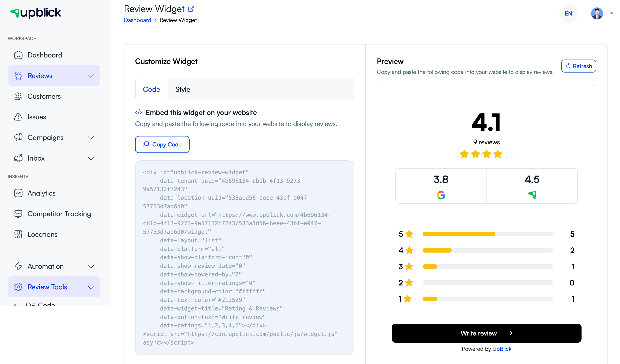Click the 3-star rating progress bar
This screenshot has width=620, height=364.
[488, 267]
